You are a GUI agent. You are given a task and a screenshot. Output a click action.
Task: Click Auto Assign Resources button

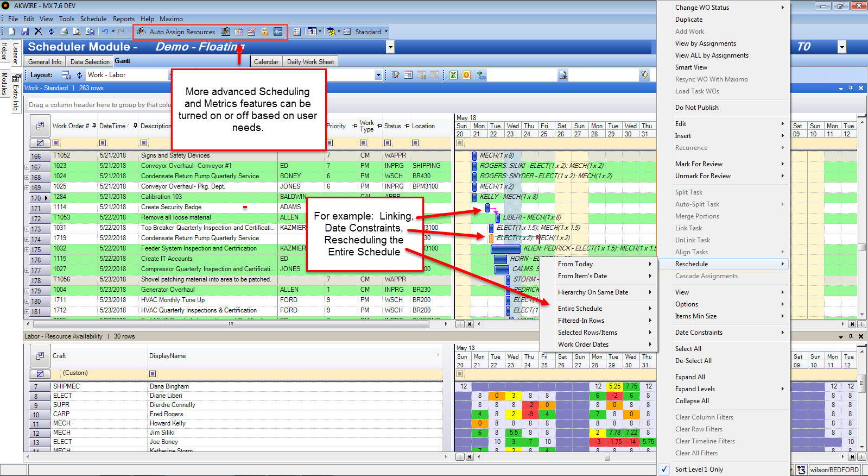(x=176, y=32)
